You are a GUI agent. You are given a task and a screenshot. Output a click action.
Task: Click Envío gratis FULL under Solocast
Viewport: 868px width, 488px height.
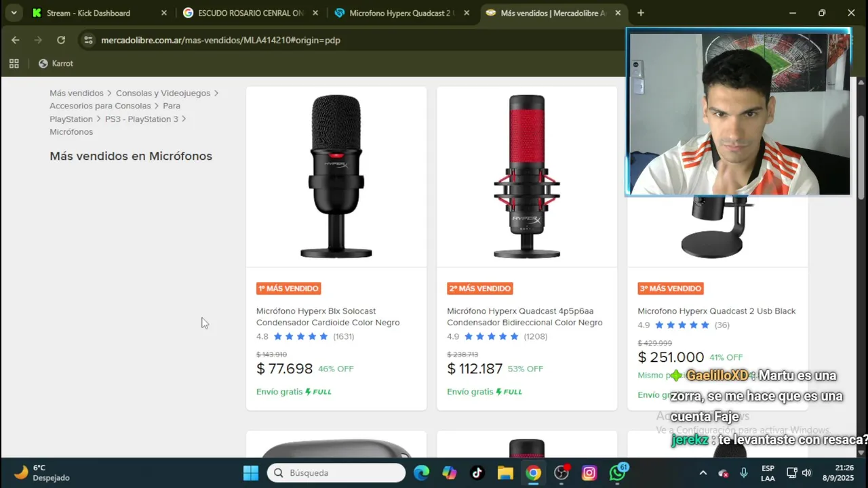click(x=294, y=392)
